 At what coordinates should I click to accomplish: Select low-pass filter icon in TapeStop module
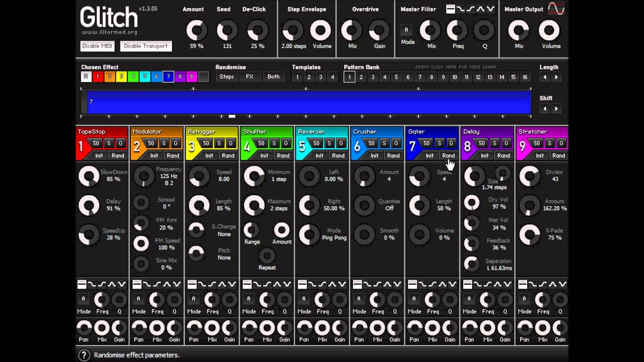(91, 285)
